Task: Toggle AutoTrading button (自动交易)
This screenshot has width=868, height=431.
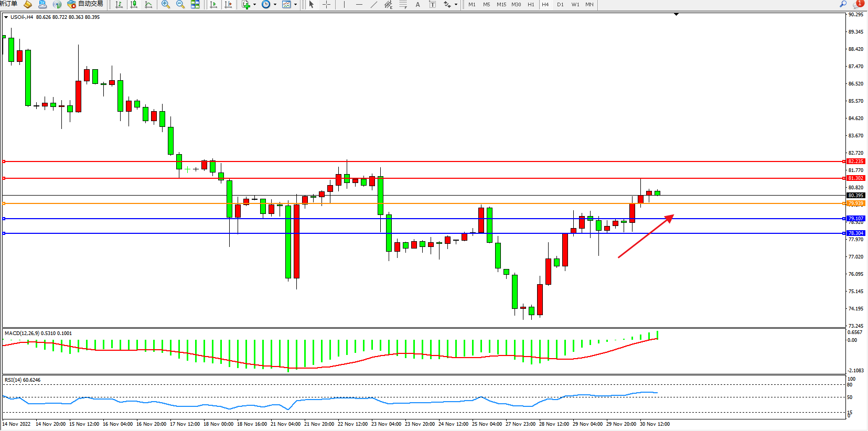Action: point(85,4)
